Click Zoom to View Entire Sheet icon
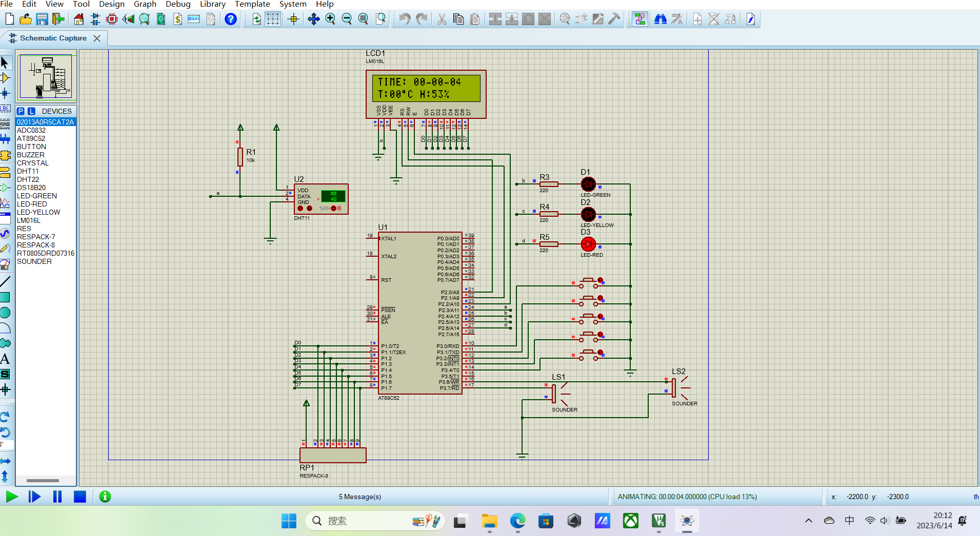Image resolution: width=980 pixels, height=536 pixels. [x=363, y=19]
